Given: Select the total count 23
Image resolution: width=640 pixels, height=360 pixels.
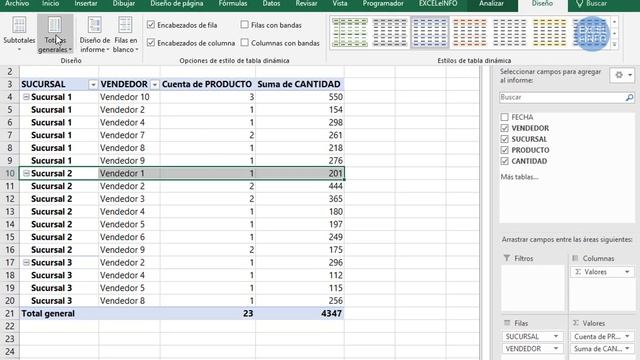Looking at the screenshot, I should 208,313.
